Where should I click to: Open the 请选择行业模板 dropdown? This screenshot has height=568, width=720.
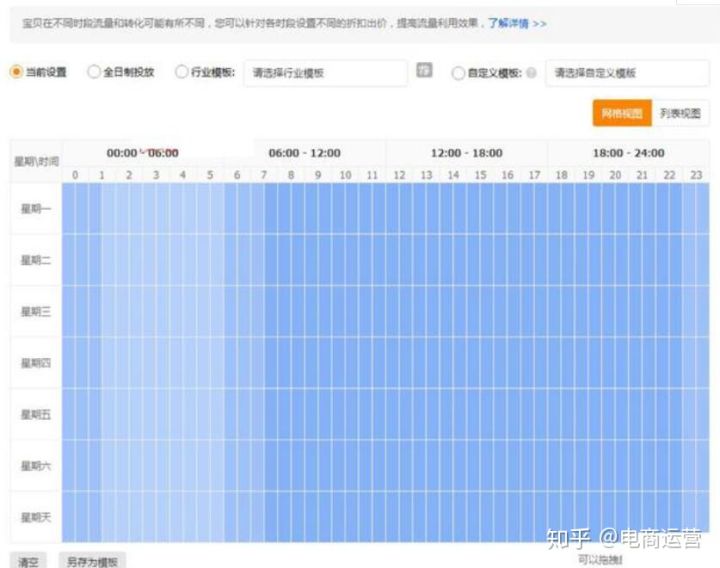[325, 73]
